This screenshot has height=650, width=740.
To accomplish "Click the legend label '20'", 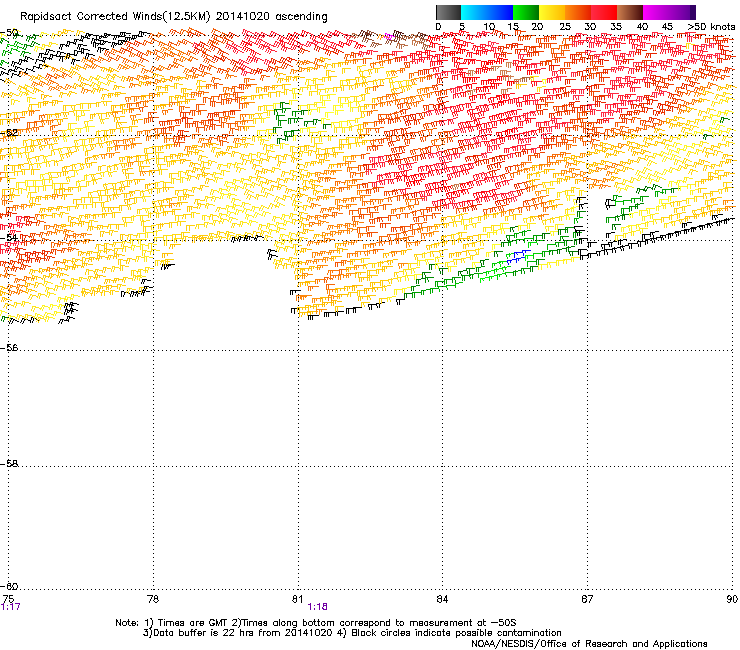I will coord(537,27).
